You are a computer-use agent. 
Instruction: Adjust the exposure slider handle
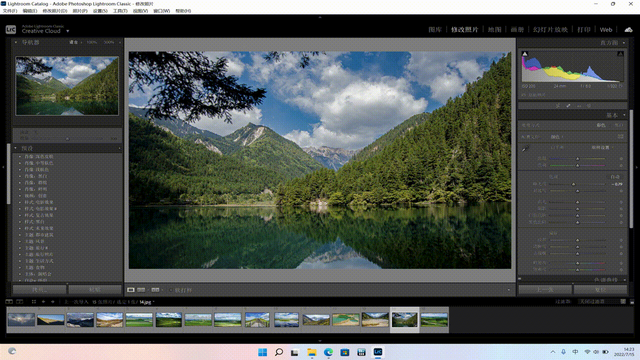pyautogui.click(x=573, y=184)
